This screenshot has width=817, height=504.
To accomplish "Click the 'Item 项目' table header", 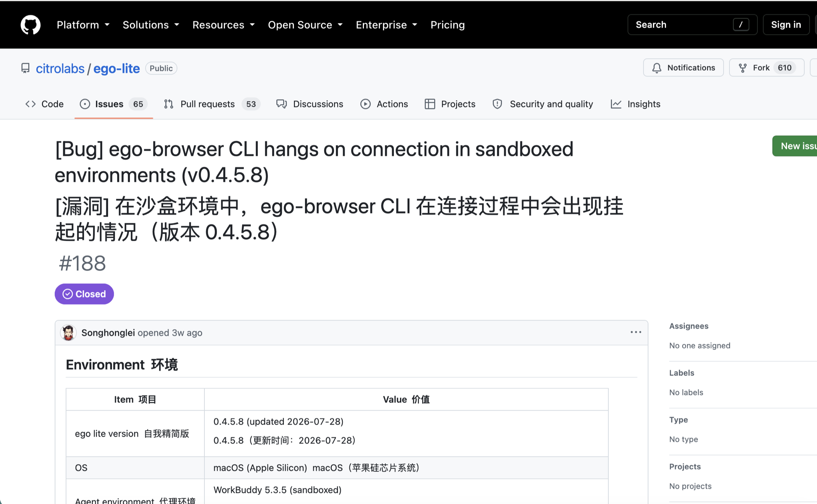I will click(135, 399).
